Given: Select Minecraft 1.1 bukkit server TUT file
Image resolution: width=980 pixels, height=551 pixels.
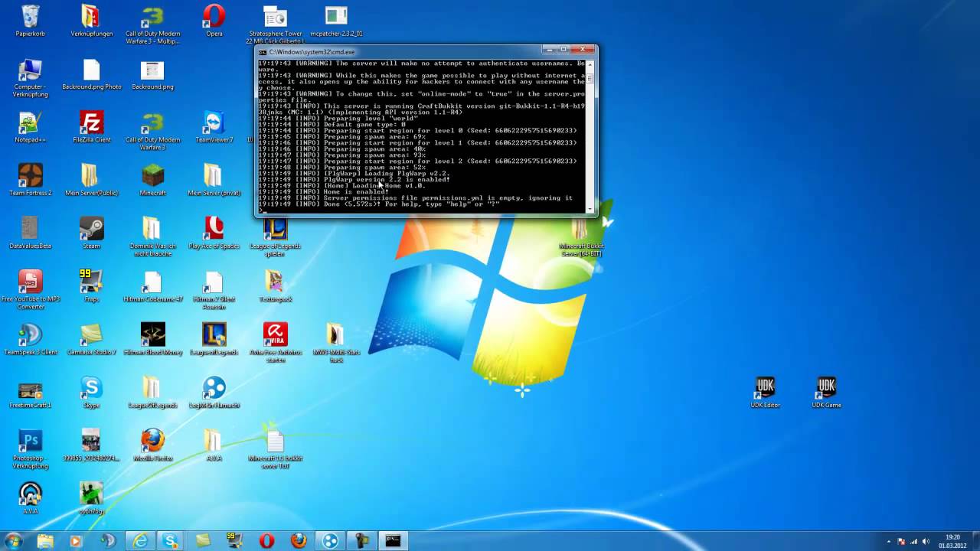Looking at the screenshot, I should coord(275,449).
